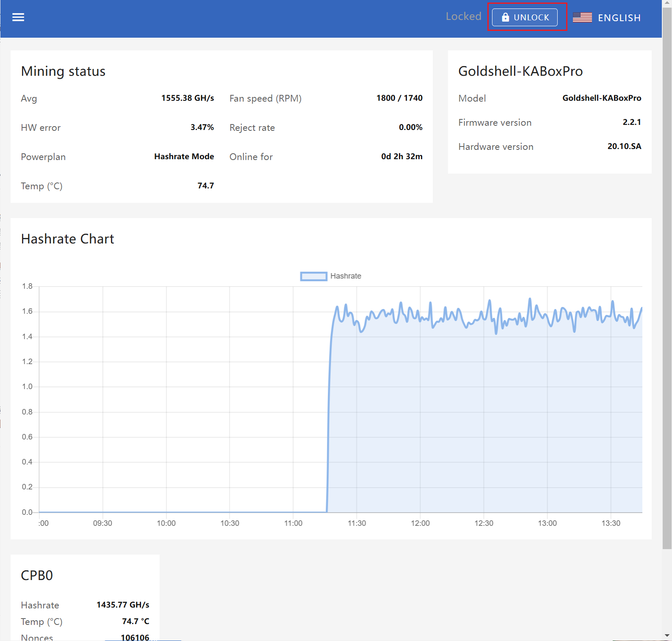Open the hamburger navigation menu
The height and width of the screenshot is (641, 672).
(x=18, y=17)
